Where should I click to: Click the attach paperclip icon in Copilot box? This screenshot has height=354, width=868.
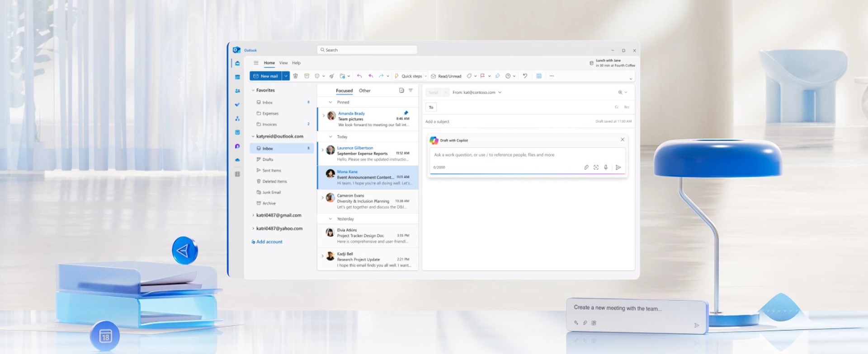[586, 168]
